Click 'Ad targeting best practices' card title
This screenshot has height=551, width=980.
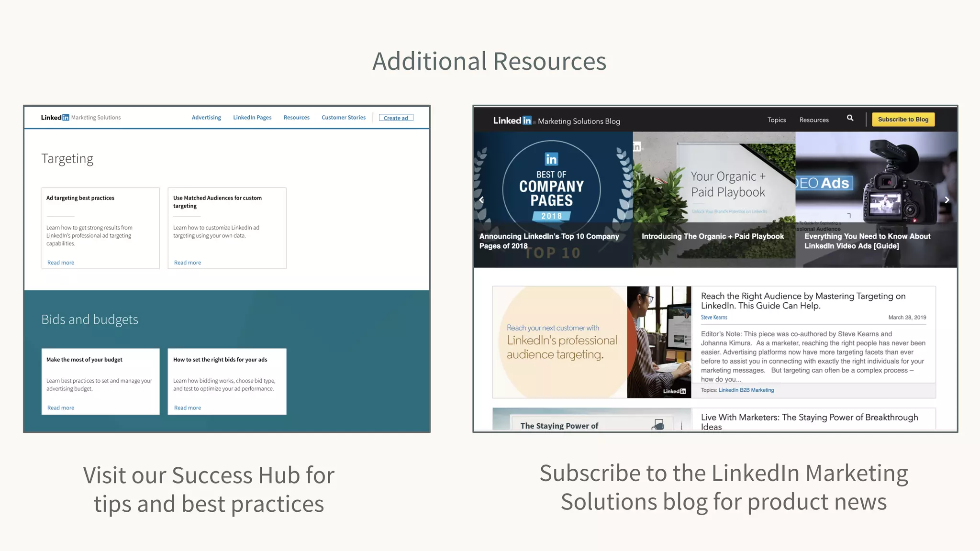pyautogui.click(x=80, y=198)
